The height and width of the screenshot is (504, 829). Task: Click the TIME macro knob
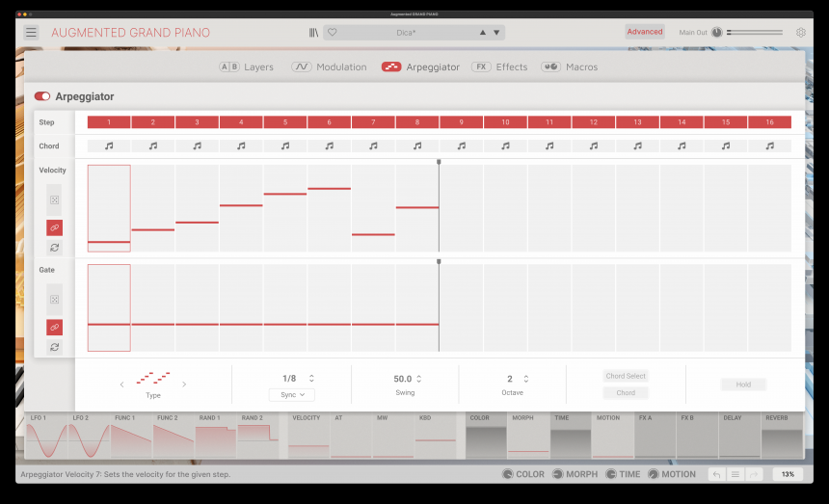pyautogui.click(x=610, y=474)
